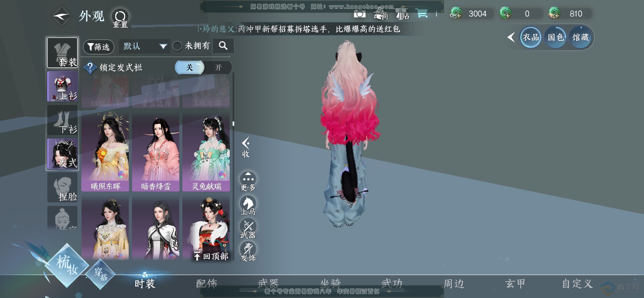The image size is (644, 298).
Task: Go back using the arrow beside 外观
Action: point(61,16)
